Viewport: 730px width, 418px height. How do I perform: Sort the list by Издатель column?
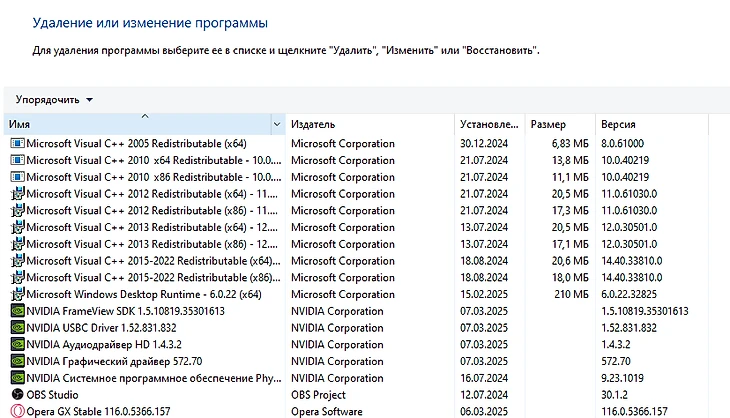pyautogui.click(x=370, y=124)
